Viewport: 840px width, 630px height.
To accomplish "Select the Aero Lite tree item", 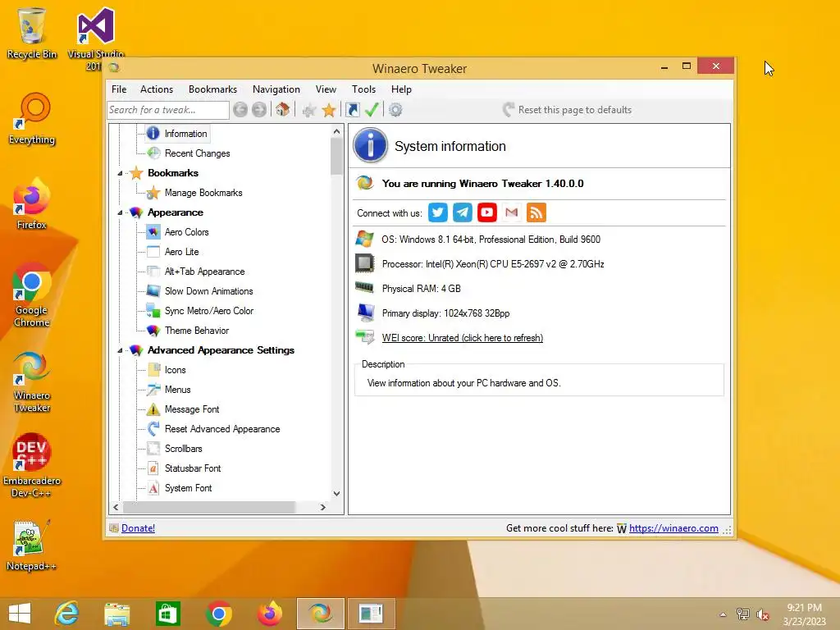I will [181, 252].
